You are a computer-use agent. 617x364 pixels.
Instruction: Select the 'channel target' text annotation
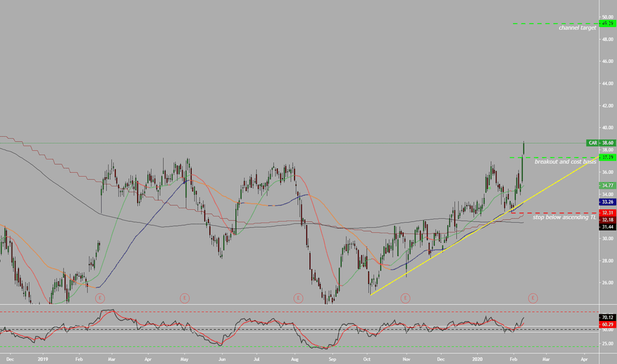(x=577, y=28)
